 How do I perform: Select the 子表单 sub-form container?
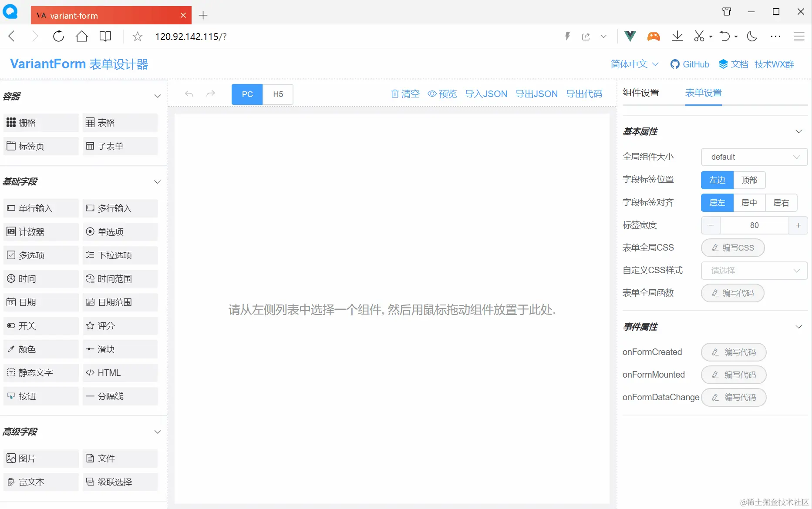(120, 146)
